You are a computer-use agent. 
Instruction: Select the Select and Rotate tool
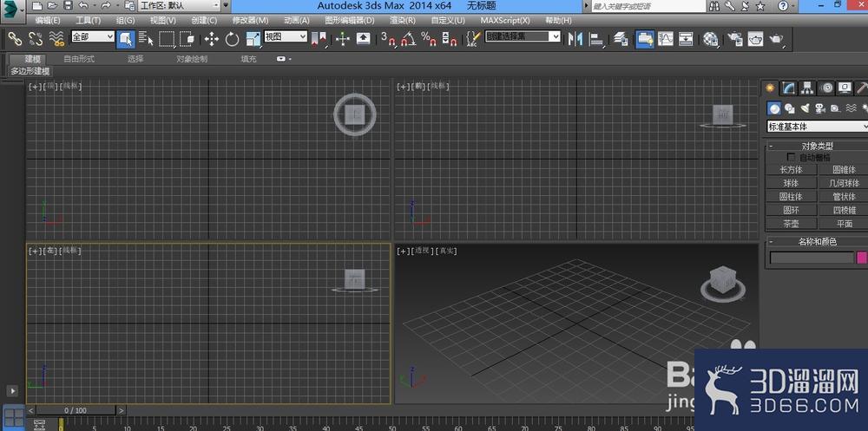(232, 39)
